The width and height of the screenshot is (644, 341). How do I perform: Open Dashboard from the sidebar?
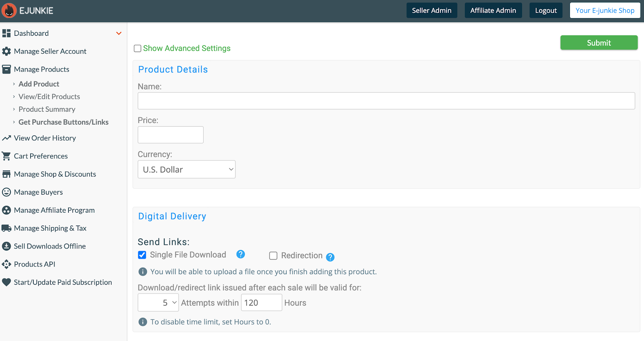pyautogui.click(x=31, y=33)
